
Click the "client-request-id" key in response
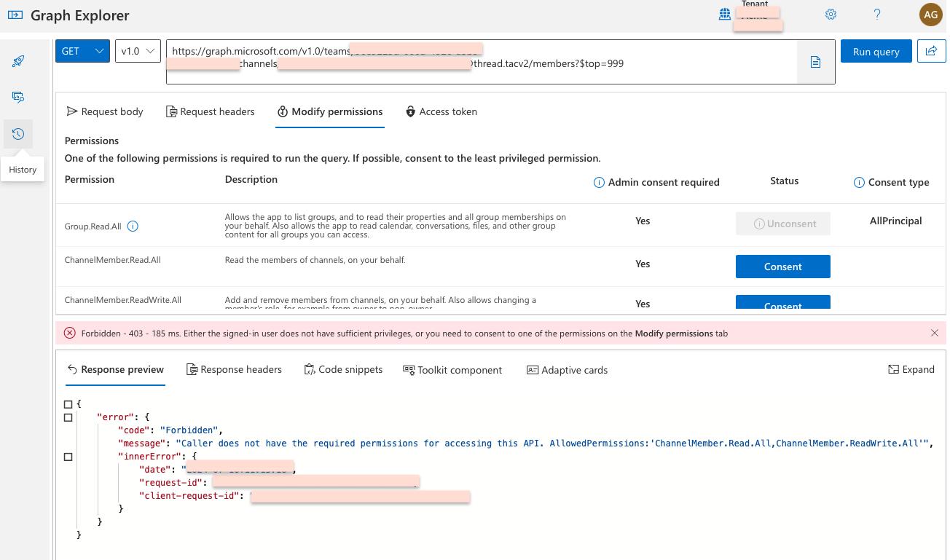coord(189,495)
